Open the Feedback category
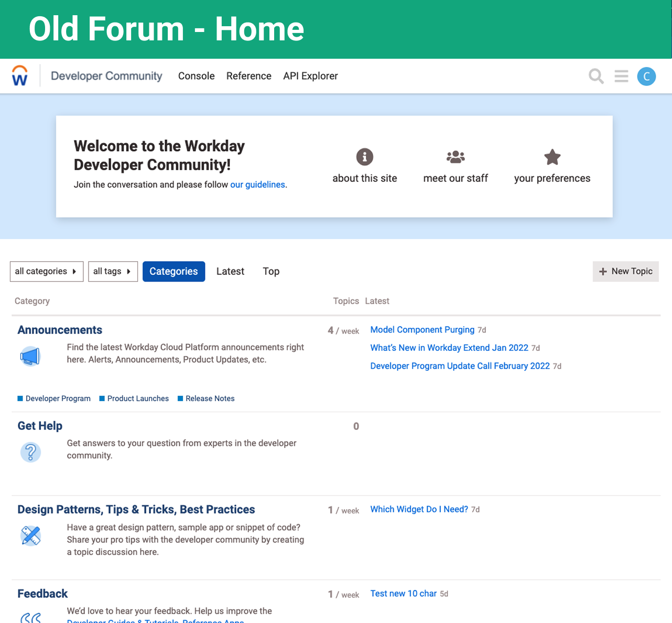Screen dimensions: 672x623 42,594
